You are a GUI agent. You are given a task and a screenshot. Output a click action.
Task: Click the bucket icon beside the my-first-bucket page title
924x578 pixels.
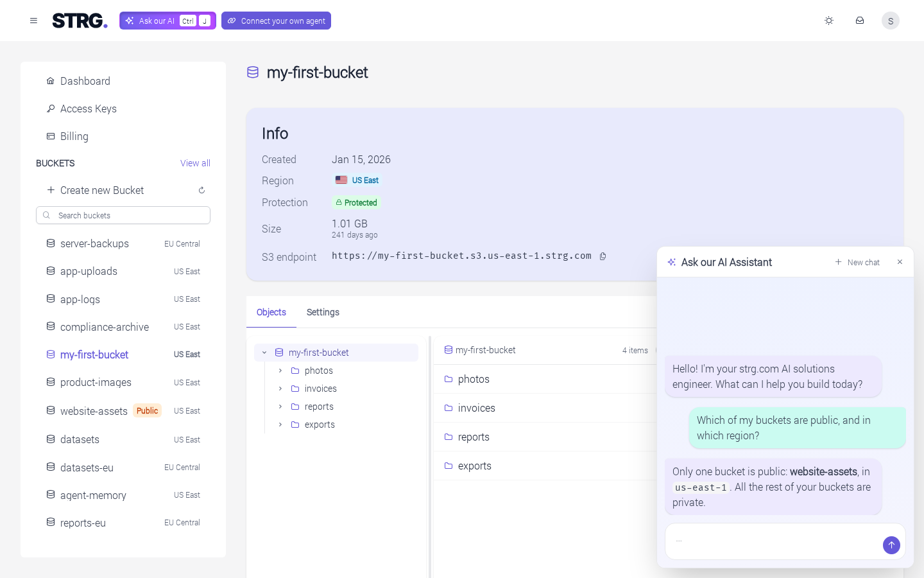pyautogui.click(x=253, y=73)
